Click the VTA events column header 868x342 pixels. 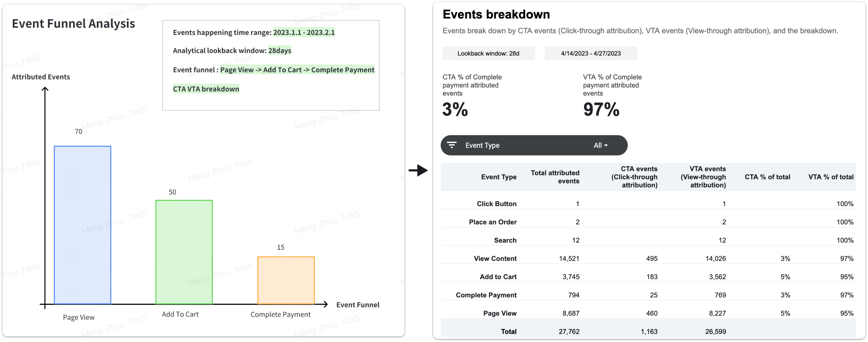[703, 177]
